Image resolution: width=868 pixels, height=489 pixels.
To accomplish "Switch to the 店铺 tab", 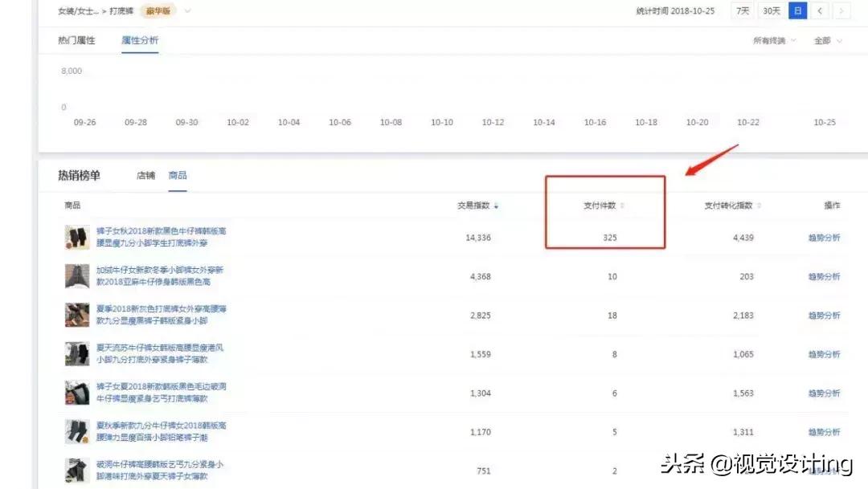I will tap(145, 174).
